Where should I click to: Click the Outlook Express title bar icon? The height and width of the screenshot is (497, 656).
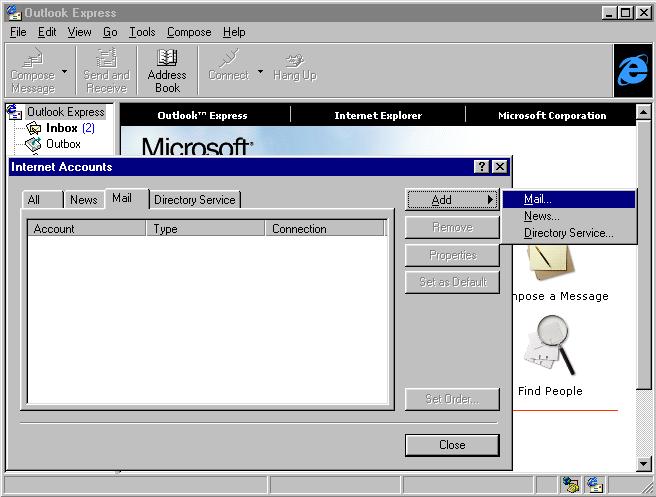click(x=14, y=13)
